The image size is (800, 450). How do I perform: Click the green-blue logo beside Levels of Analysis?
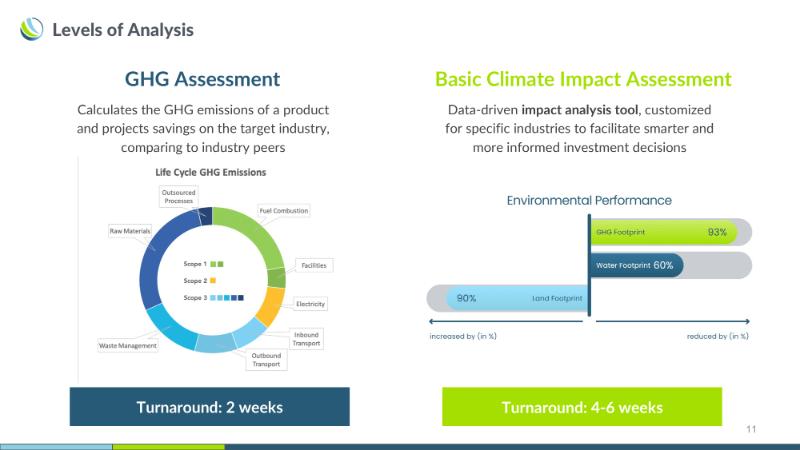(x=32, y=29)
